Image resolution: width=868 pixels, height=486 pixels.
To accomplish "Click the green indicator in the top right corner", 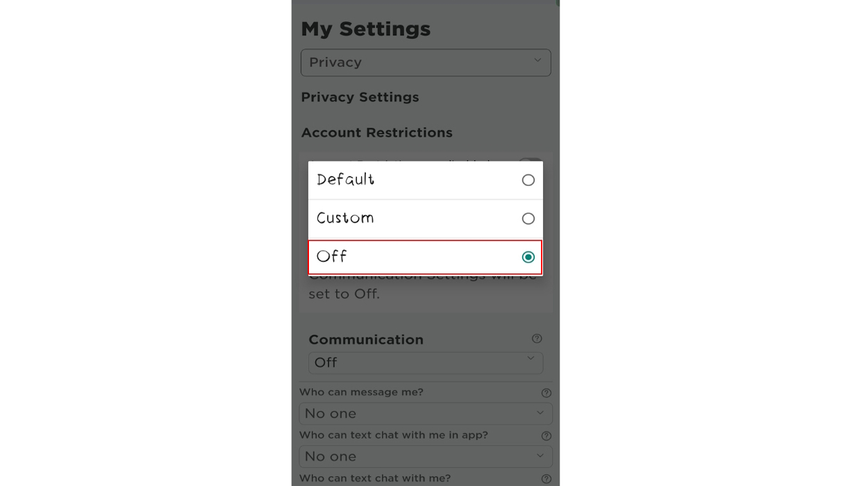I will tap(556, 3).
